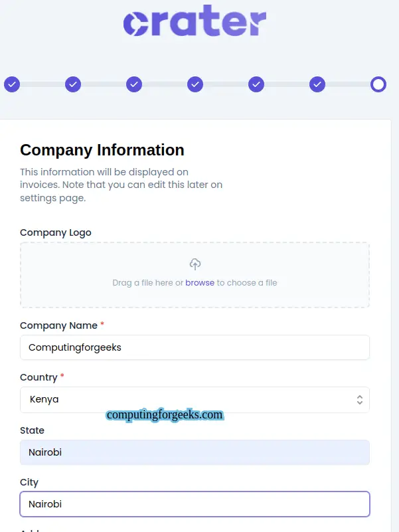Click the second completed step checkmark
Screen dimensions: 399x532
[73, 84]
